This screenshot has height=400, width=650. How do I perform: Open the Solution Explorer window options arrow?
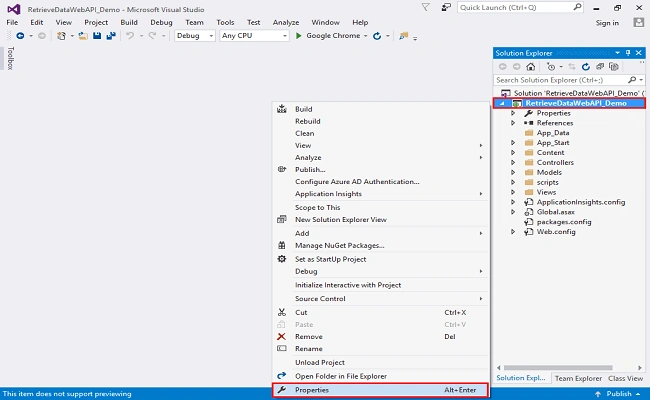(617, 53)
